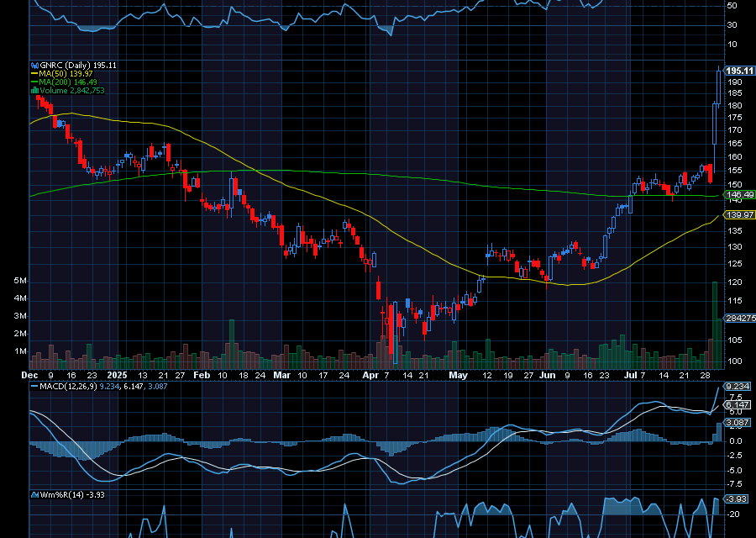Click the MACD(12,26,9) legend label
The height and width of the screenshot is (538, 756).
point(69,387)
